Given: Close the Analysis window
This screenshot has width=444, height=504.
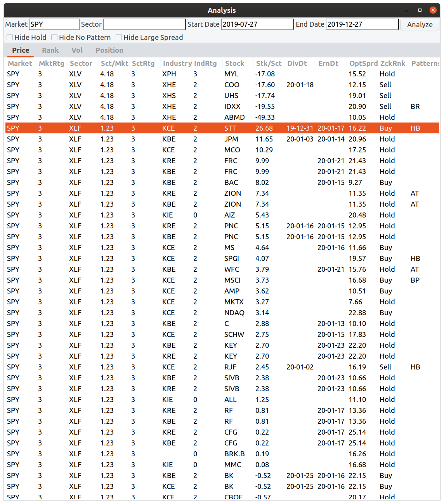Looking at the screenshot, I should click(x=433, y=10).
